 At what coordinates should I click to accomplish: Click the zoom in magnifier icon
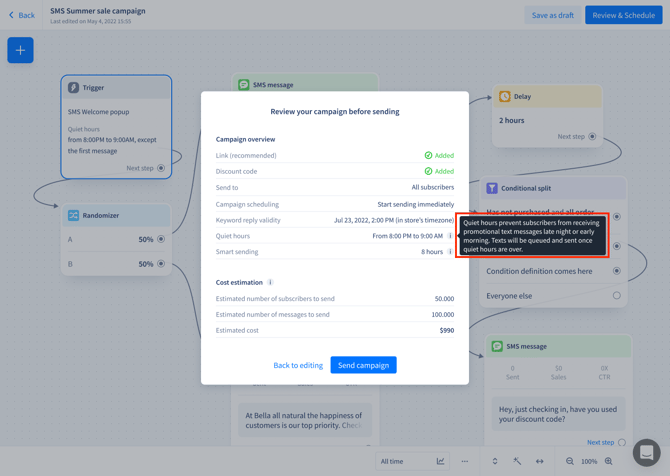click(x=608, y=461)
